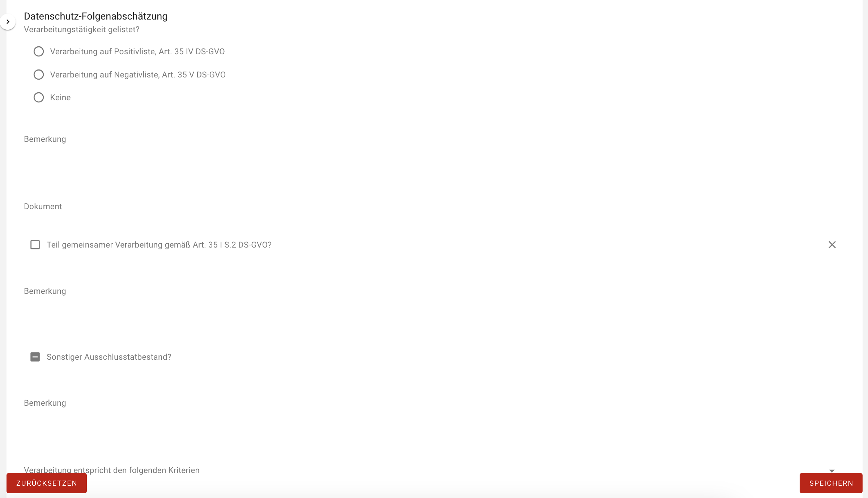
Task: Click the Positivliste Art. 35 IV label text
Action: coord(137,51)
